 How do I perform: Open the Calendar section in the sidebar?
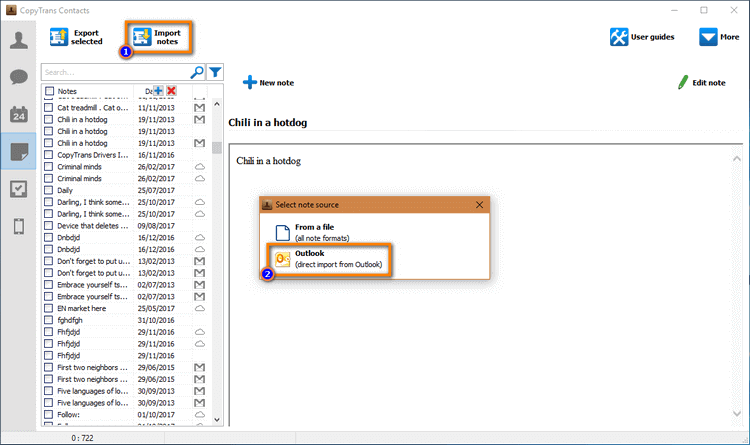[19, 114]
